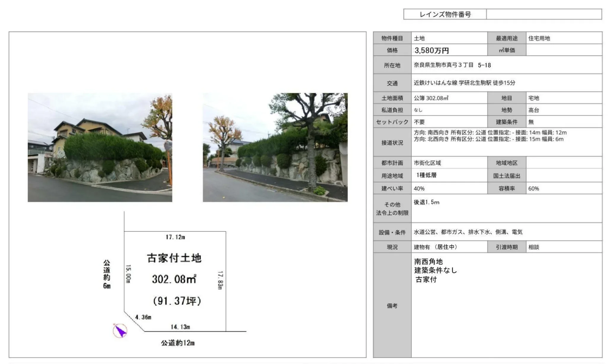Click the empty ㎡単価 value cell
The width and height of the screenshot is (610, 364).
click(x=564, y=50)
